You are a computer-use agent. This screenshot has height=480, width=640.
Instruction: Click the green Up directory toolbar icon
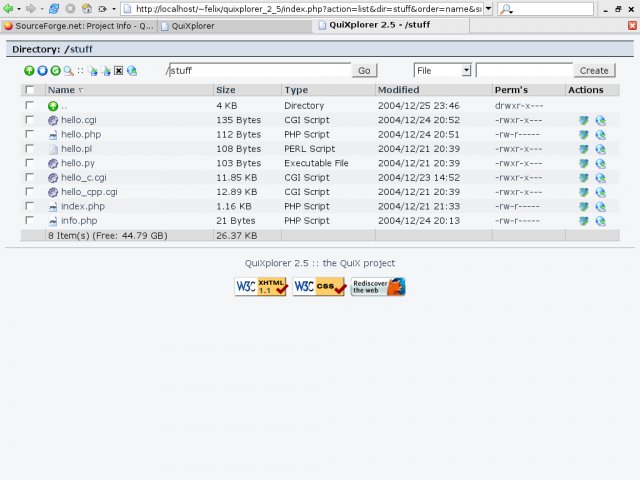[29, 71]
